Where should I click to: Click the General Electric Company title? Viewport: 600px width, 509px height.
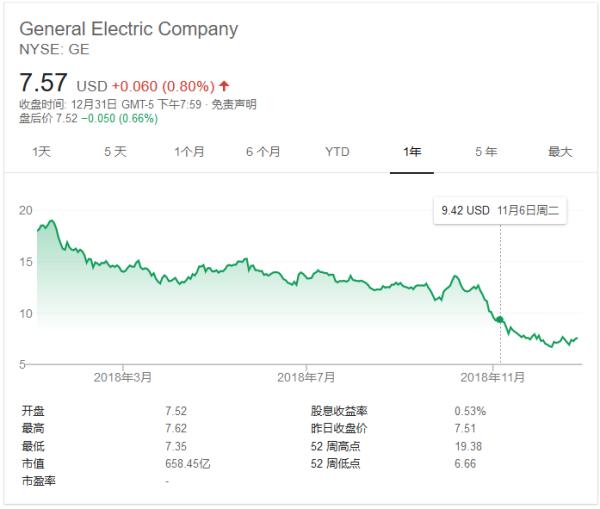point(129,29)
